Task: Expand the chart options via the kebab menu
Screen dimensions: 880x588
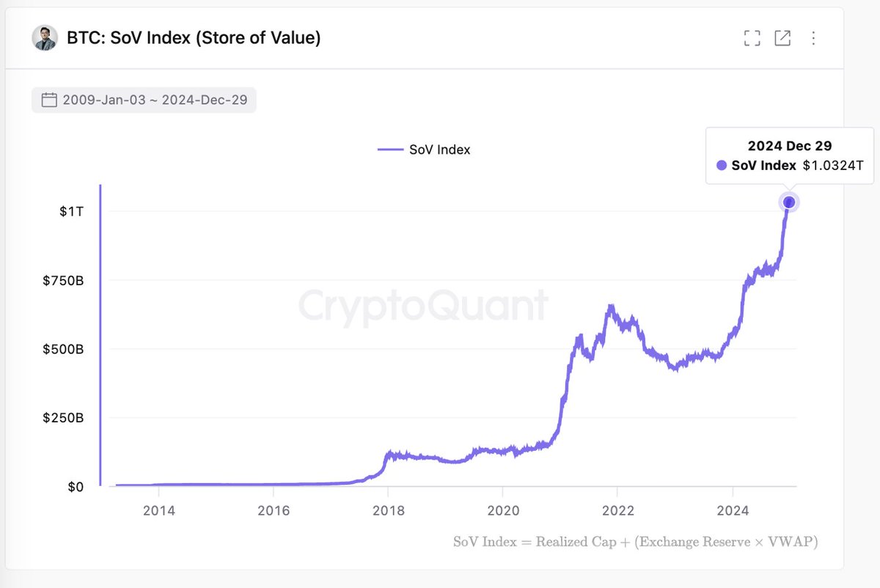Action: (x=813, y=38)
